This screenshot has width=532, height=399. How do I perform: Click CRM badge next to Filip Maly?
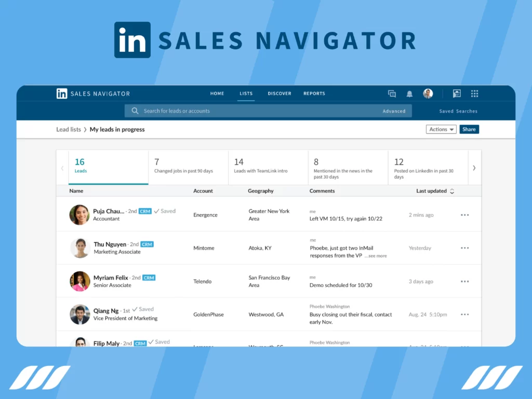[x=140, y=343]
